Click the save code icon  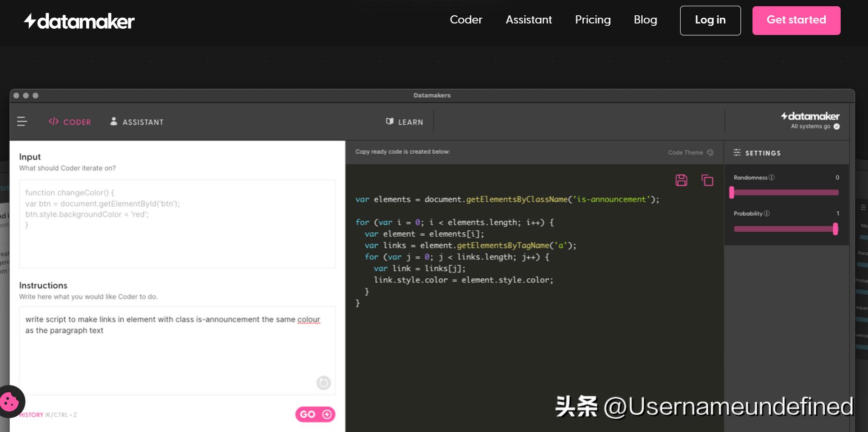click(681, 180)
